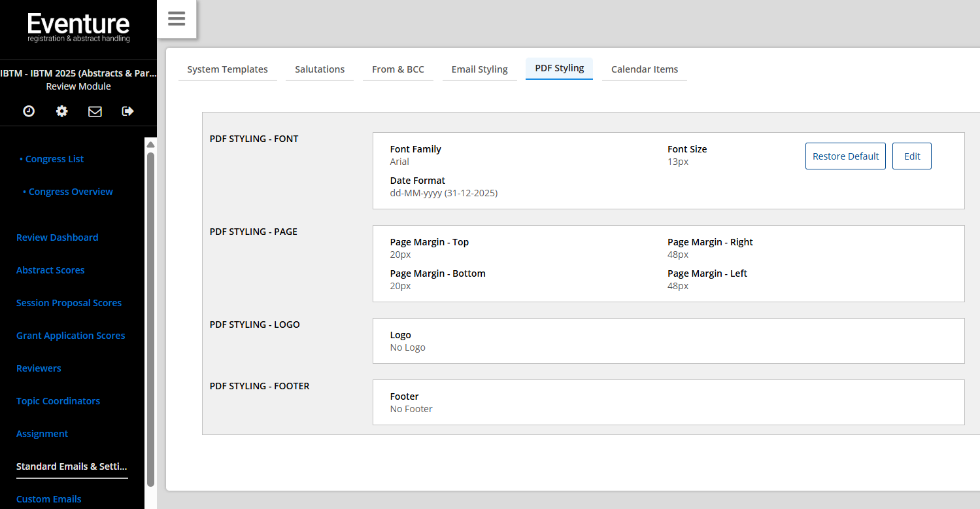This screenshot has height=509, width=980.
Task: Click the IBTM 2025 congress title
Action: (78, 73)
